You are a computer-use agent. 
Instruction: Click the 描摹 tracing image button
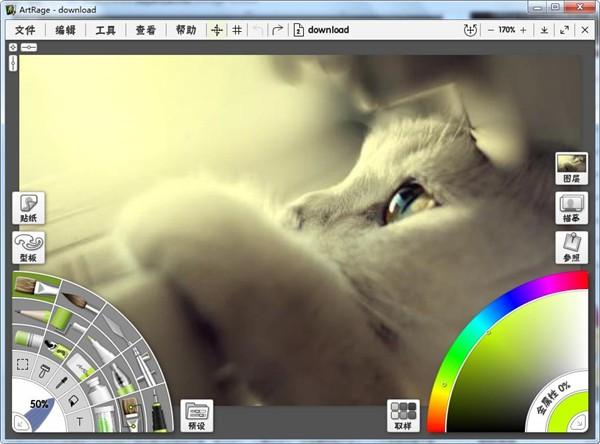(572, 208)
